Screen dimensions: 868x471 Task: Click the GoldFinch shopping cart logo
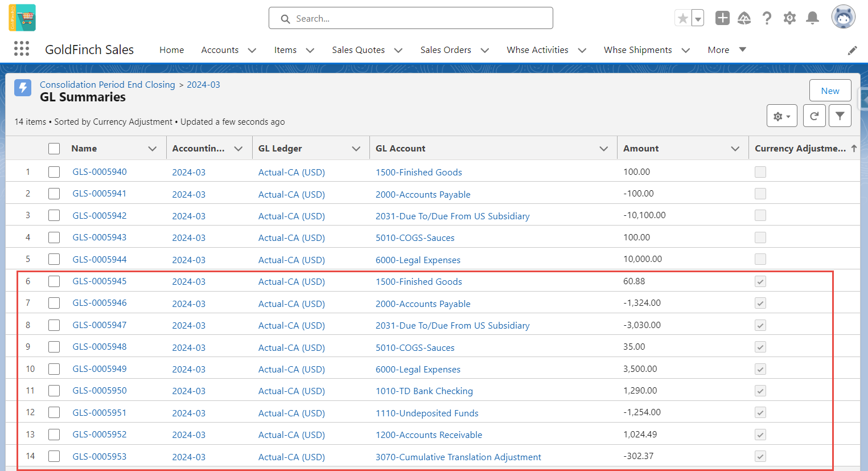click(x=22, y=18)
